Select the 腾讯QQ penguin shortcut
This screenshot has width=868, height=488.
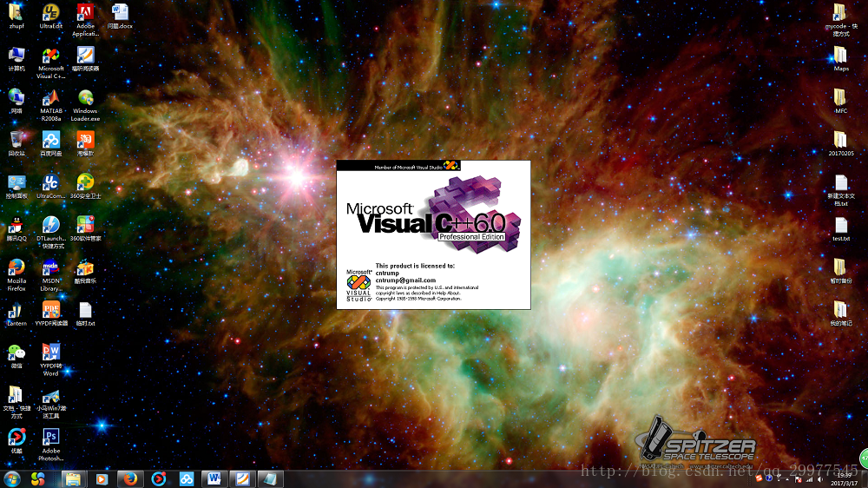[x=16, y=228]
